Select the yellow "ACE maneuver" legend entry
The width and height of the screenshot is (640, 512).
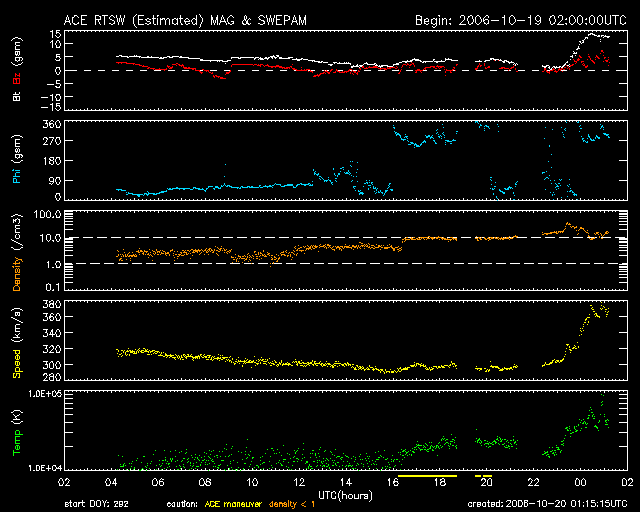coord(233,504)
